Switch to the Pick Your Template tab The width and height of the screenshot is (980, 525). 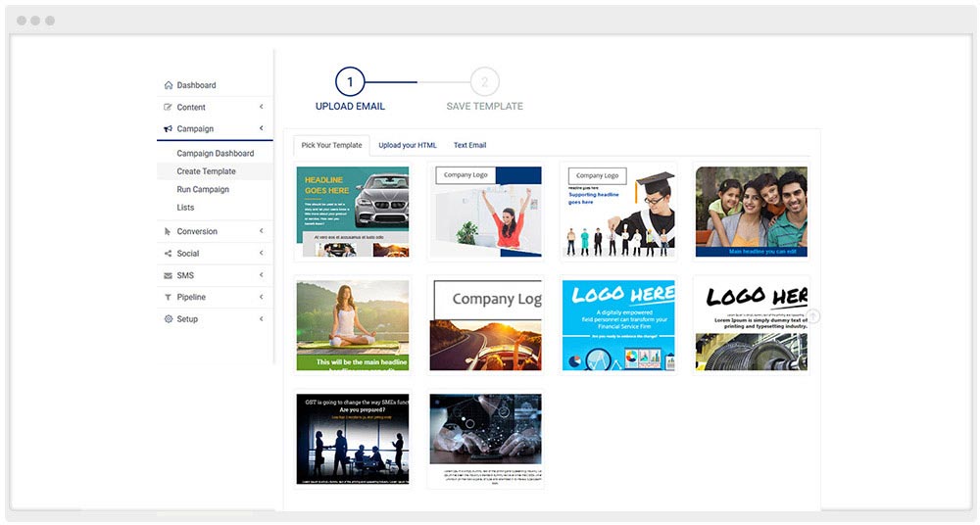point(331,145)
